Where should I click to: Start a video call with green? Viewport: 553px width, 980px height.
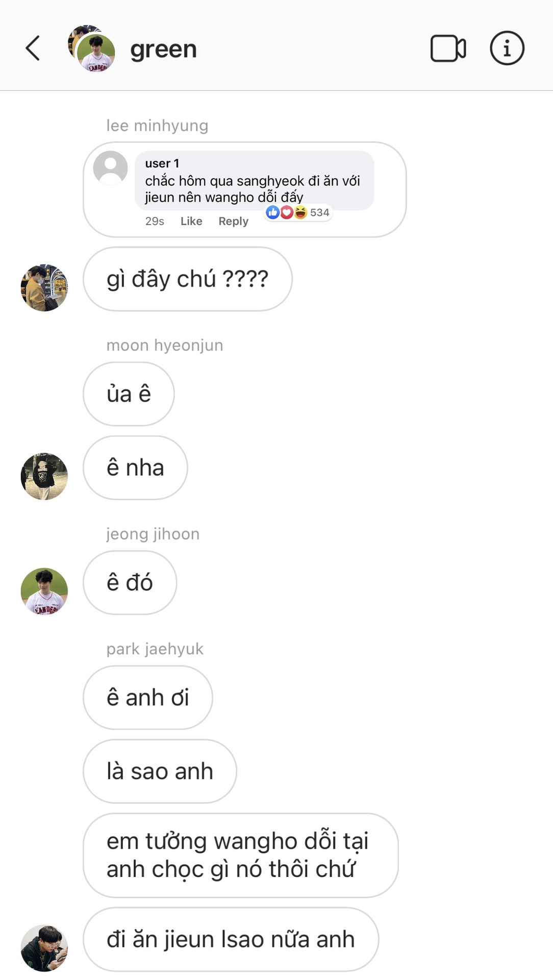point(448,48)
